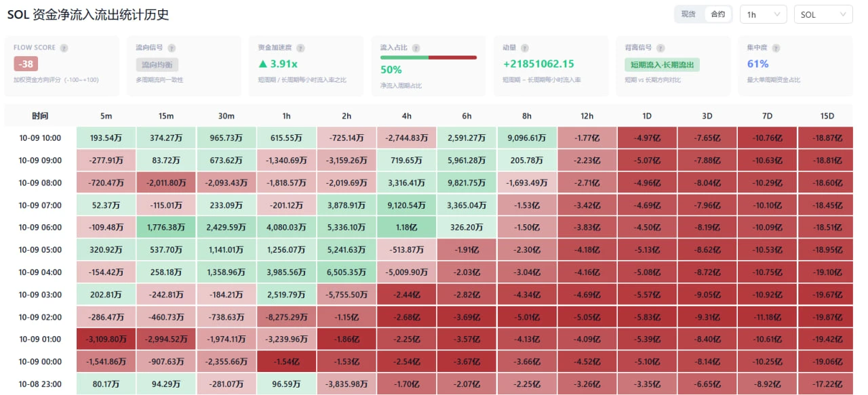The height and width of the screenshot is (395, 868).
Task: Click the -8,275.29万 cell in the 1h column
Action: (287, 317)
